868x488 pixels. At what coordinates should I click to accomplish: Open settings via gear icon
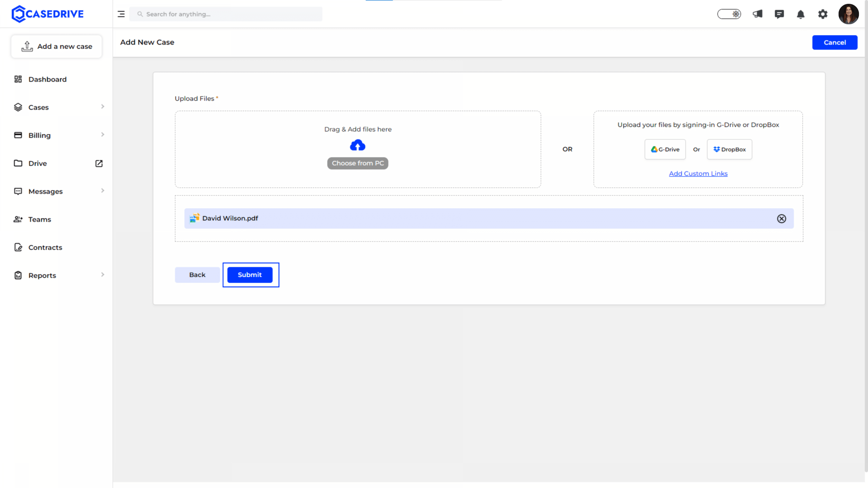[822, 14]
